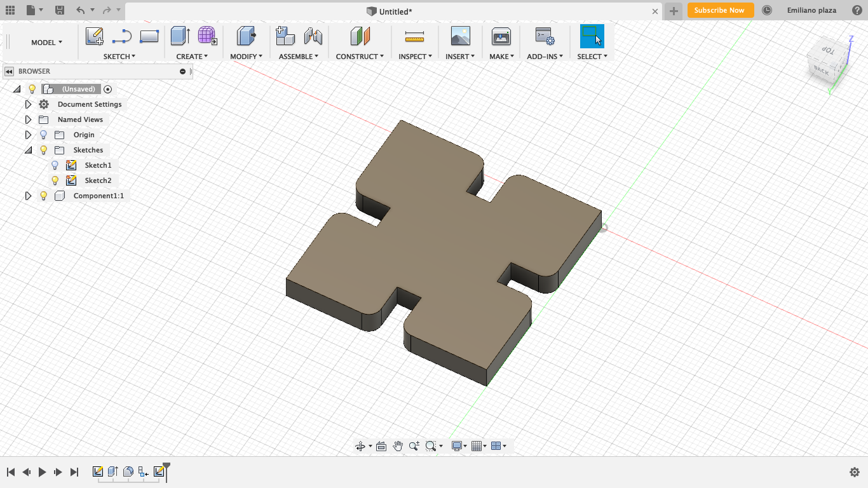Select the Create Form tool
The image size is (868, 488).
pos(207,36)
